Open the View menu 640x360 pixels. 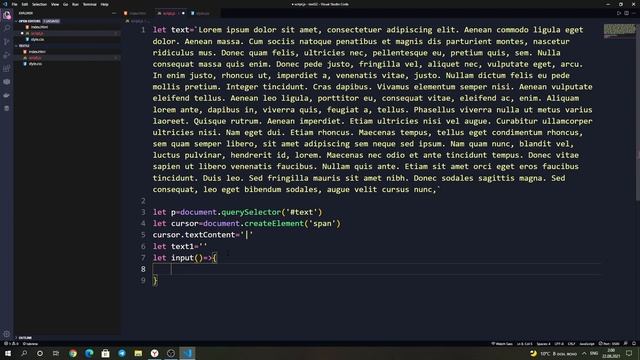coord(55,4)
